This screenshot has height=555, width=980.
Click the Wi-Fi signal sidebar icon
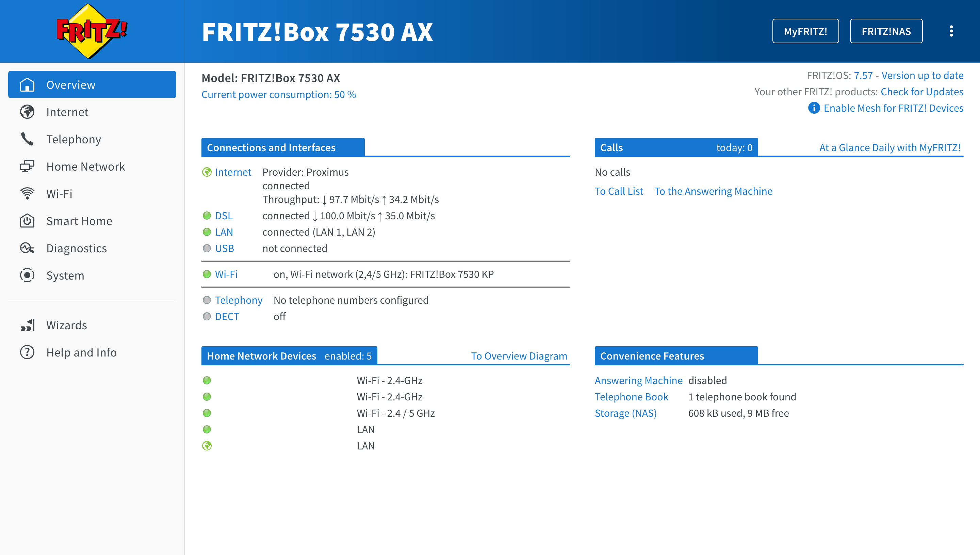click(27, 194)
